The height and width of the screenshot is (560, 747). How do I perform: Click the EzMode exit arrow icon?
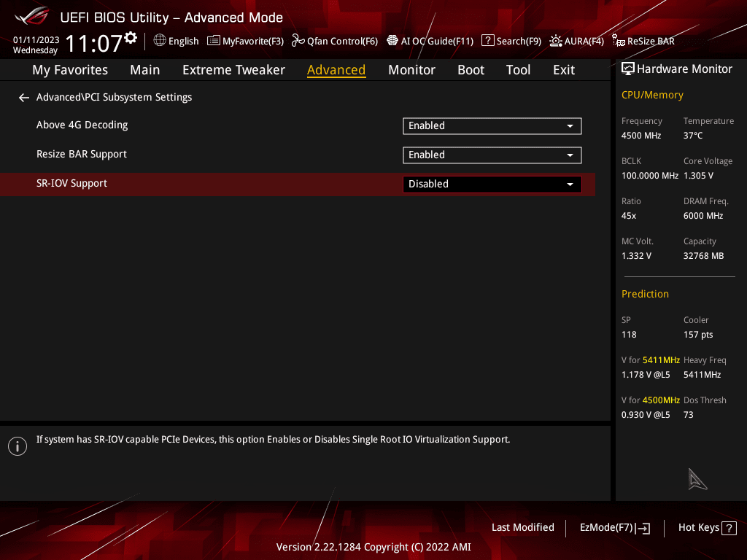tap(643, 528)
